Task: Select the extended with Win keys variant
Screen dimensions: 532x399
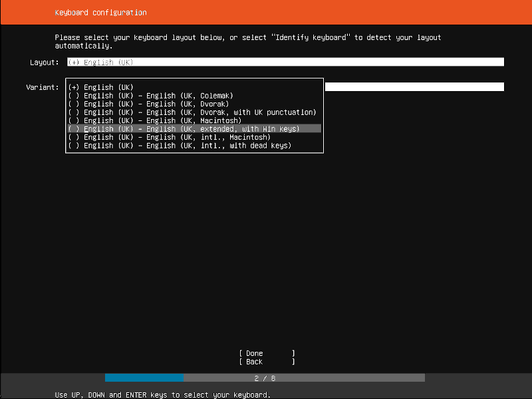Action: [x=184, y=129]
